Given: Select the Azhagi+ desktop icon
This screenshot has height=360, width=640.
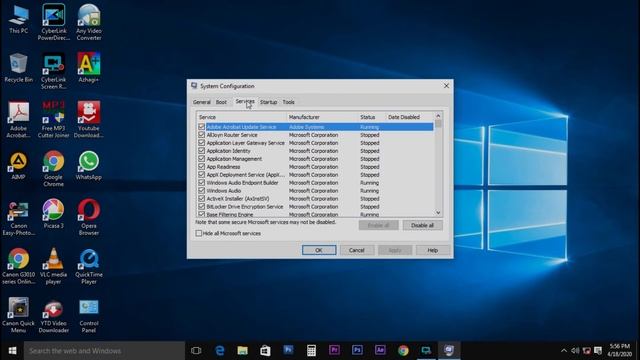Looking at the screenshot, I should [89, 68].
